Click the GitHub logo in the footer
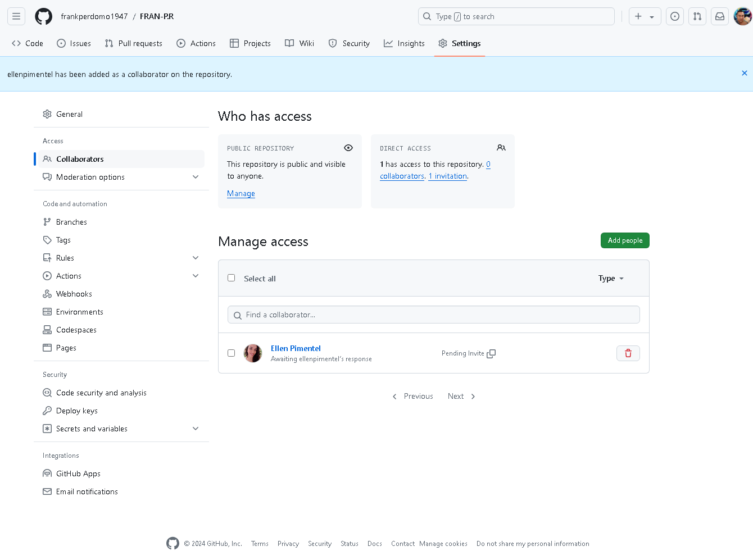The width and height of the screenshot is (753, 560). [173, 543]
